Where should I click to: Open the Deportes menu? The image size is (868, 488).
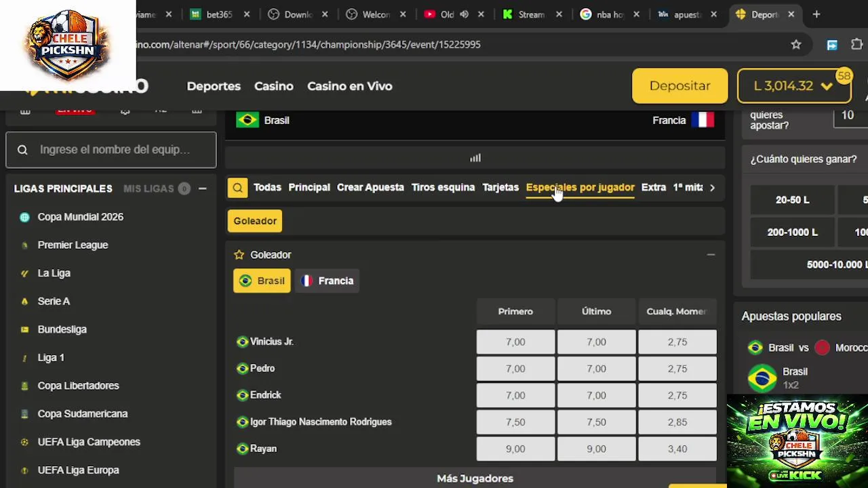tap(214, 86)
